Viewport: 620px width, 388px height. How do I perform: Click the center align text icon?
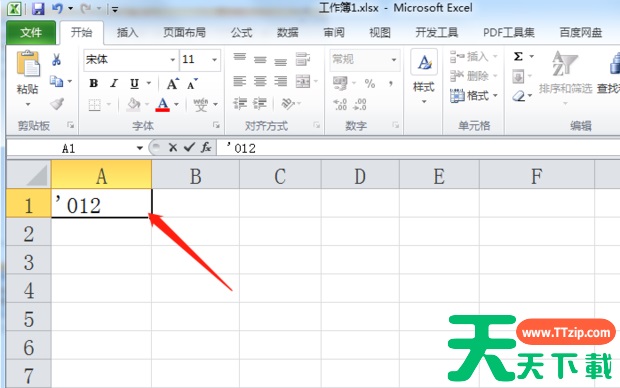(x=260, y=81)
